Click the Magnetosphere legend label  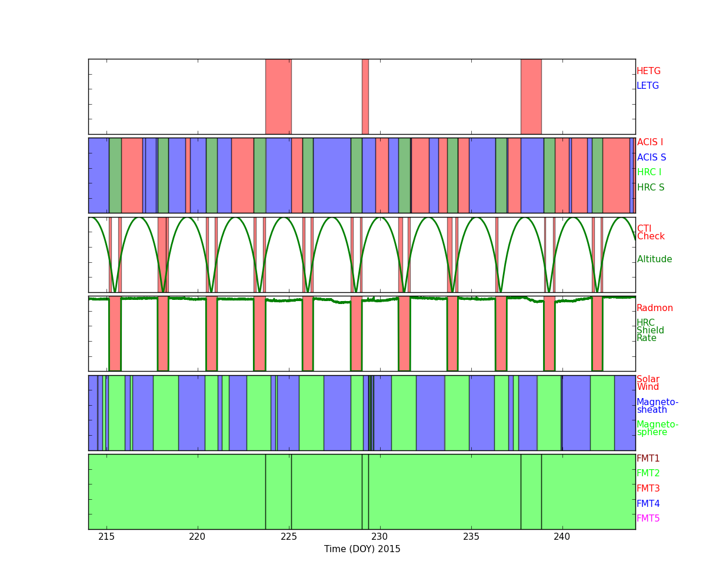click(x=657, y=429)
